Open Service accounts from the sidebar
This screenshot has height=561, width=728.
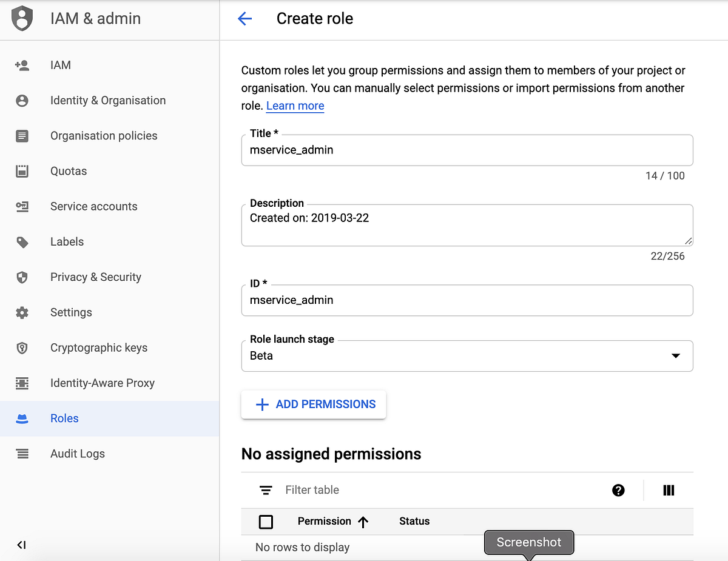[22, 206]
